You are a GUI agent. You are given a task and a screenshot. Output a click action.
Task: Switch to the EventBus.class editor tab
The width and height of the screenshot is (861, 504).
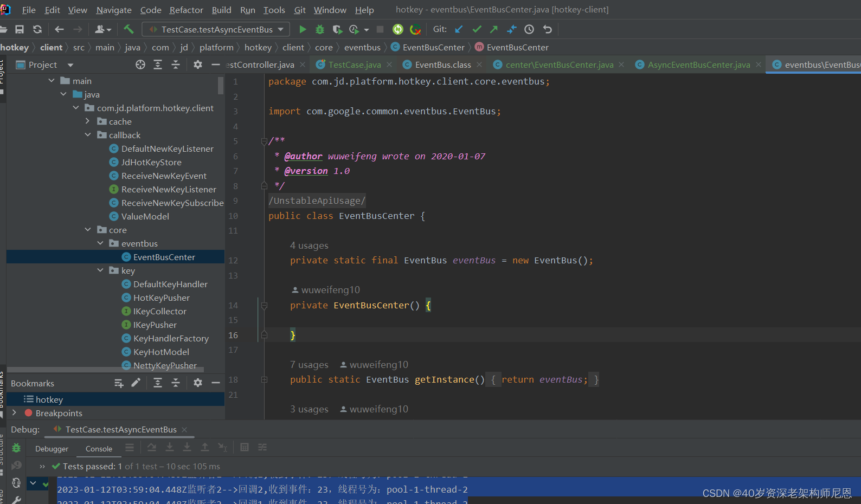pos(443,65)
